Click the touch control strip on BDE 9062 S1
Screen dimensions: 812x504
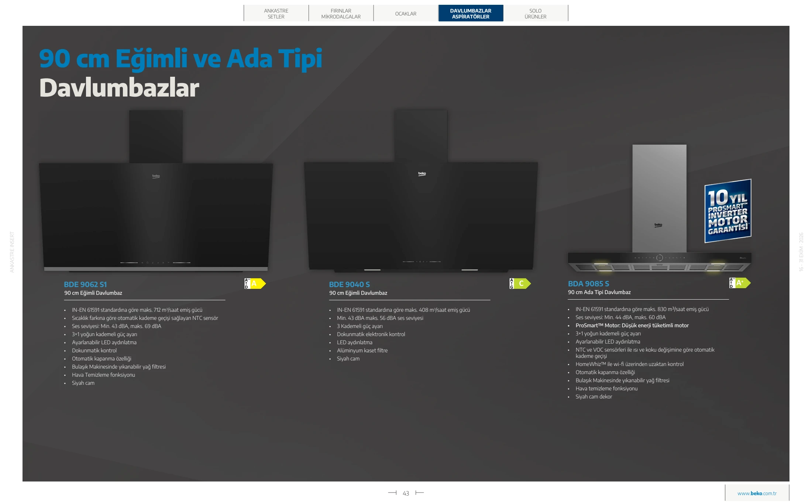tap(155, 263)
